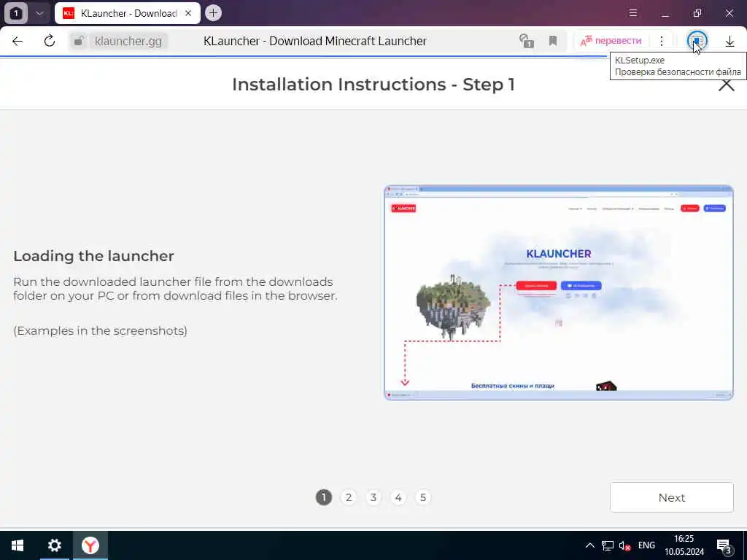Viewport: 747px width, 560px height.
Task: Open the downloads arrow icon
Action: (x=729, y=42)
